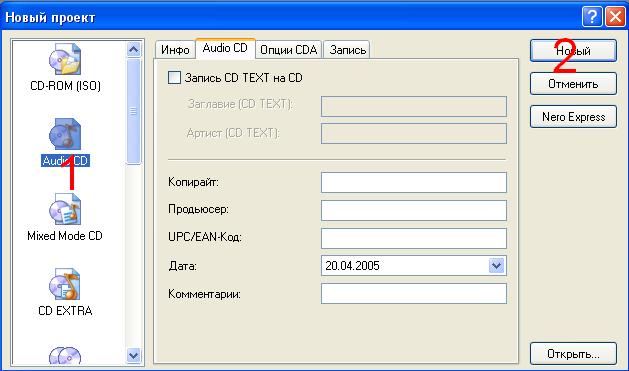Close the Новый проект dialog
This screenshot has width=629, height=371.
615,17
